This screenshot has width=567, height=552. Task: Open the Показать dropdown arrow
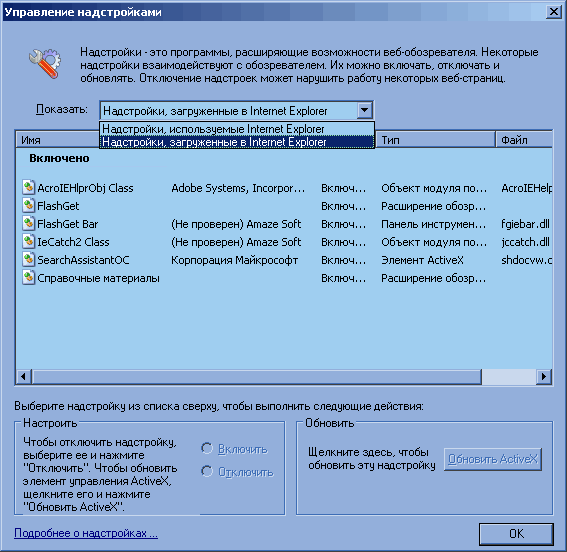click(x=364, y=110)
